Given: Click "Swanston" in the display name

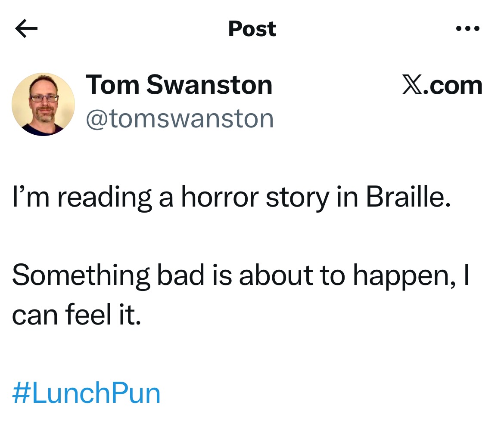Looking at the screenshot, I should (209, 85).
